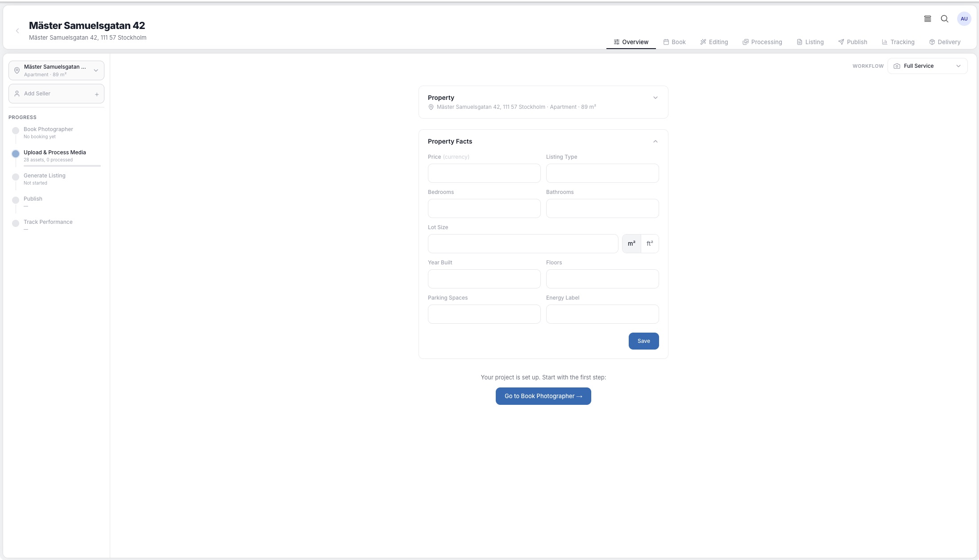This screenshot has height=560, width=979.
Task: Focus the Price input field
Action: coord(484,173)
